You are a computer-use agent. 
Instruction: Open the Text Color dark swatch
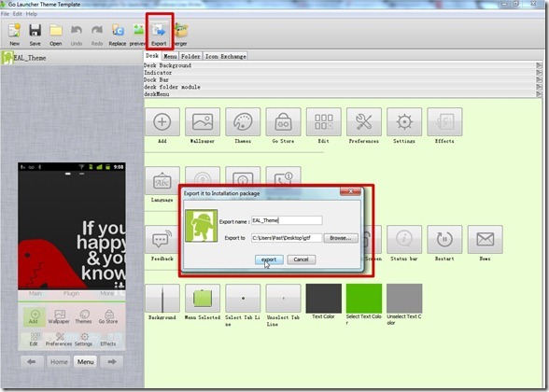click(x=323, y=299)
